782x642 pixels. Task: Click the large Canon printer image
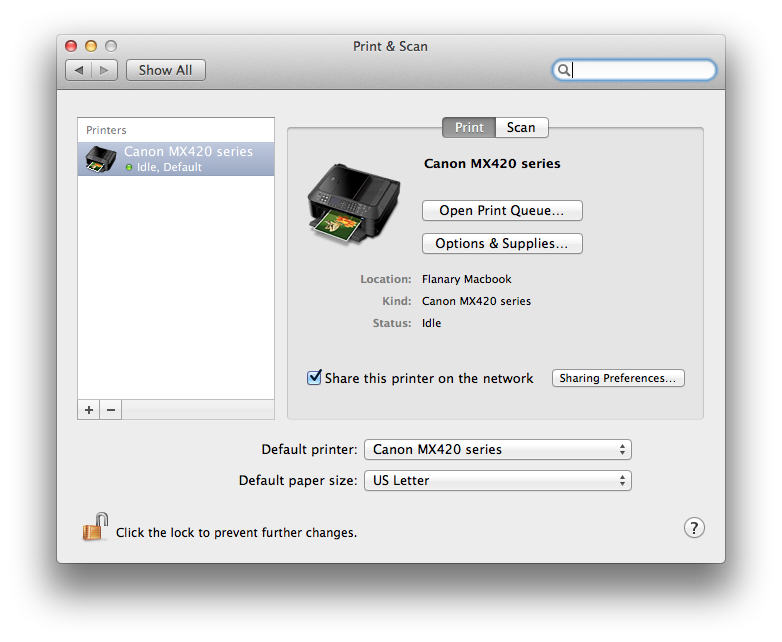pyautogui.click(x=354, y=204)
